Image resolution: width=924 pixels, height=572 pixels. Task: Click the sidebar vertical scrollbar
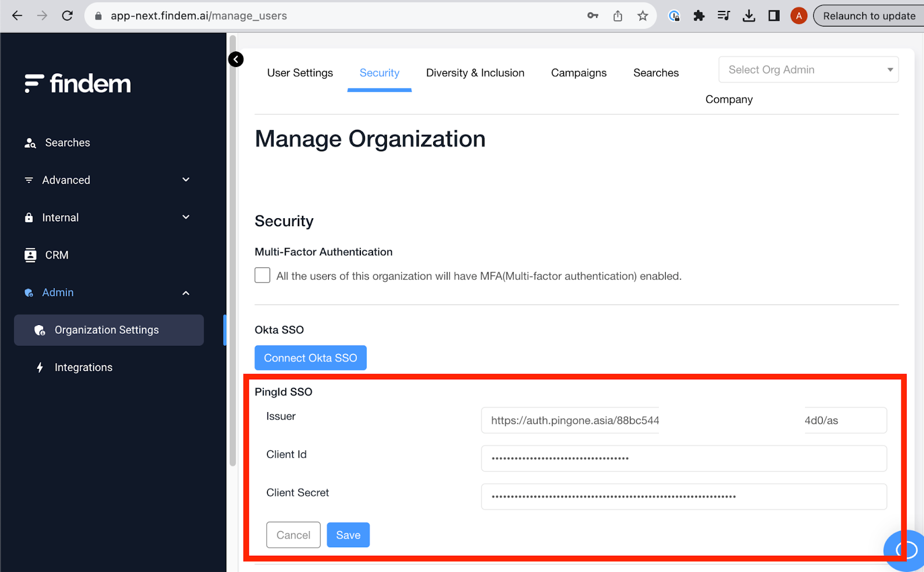[x=233, y=250]
